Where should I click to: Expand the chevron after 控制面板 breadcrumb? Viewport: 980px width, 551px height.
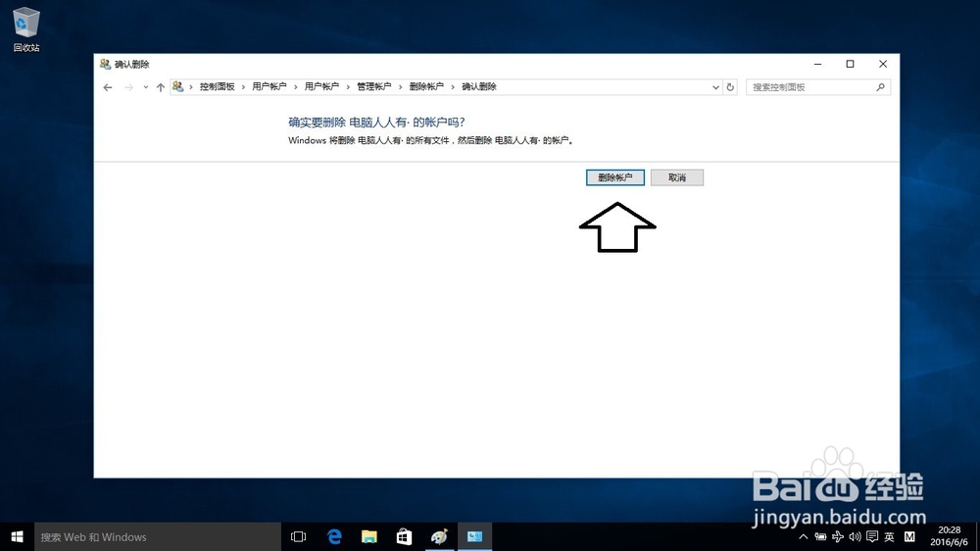click(243, 87)
